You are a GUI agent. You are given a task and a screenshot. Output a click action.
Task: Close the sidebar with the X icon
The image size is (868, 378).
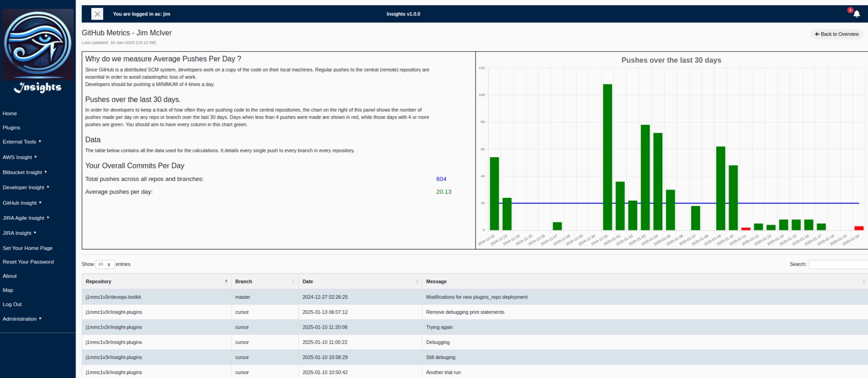(97, 14)
